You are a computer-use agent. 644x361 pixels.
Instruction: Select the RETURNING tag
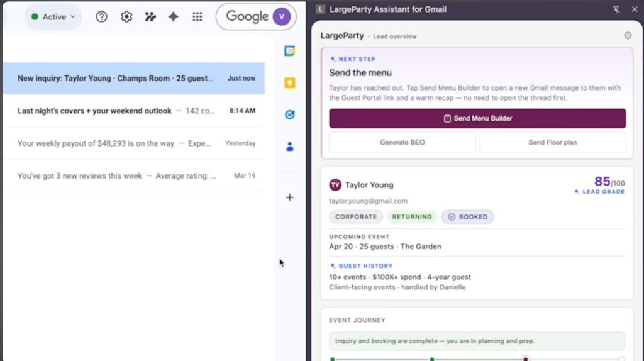412,217
